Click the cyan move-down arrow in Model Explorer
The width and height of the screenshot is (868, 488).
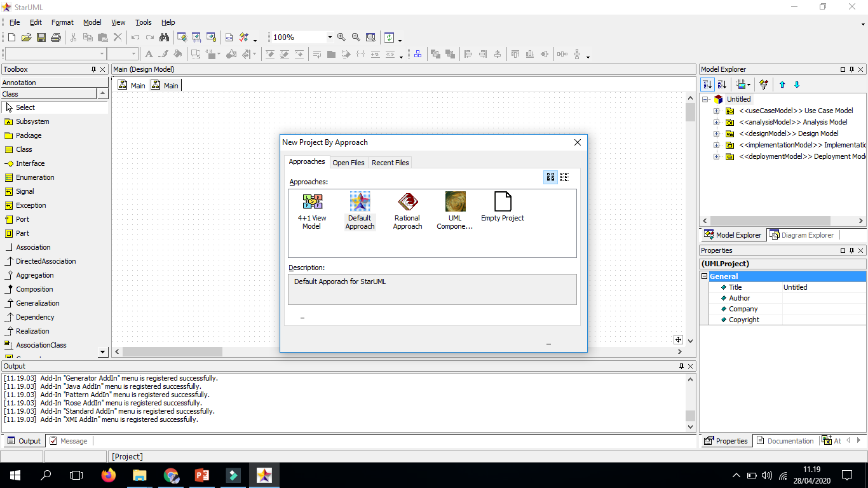pos(797,85)
